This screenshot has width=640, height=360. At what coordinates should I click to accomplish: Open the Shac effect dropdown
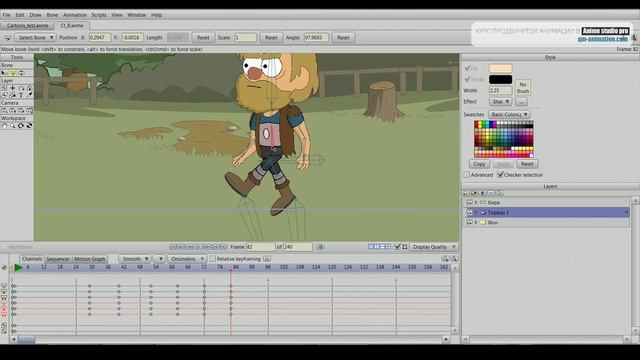500,101
